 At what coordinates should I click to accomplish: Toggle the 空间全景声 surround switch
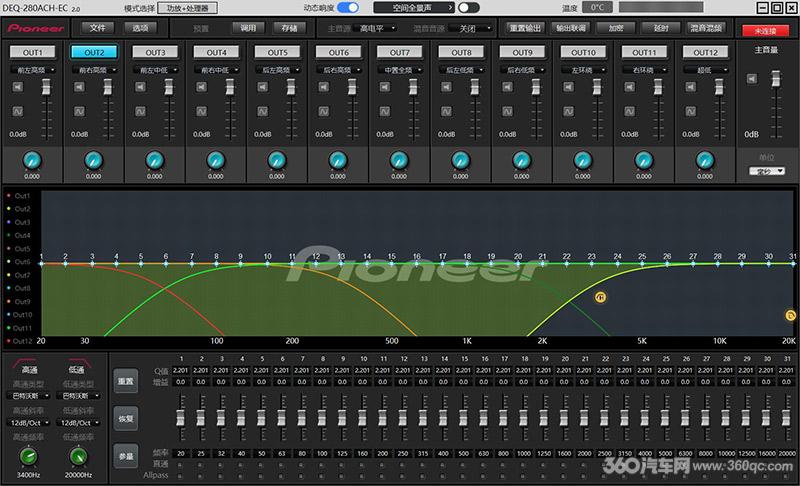(468, 7)
